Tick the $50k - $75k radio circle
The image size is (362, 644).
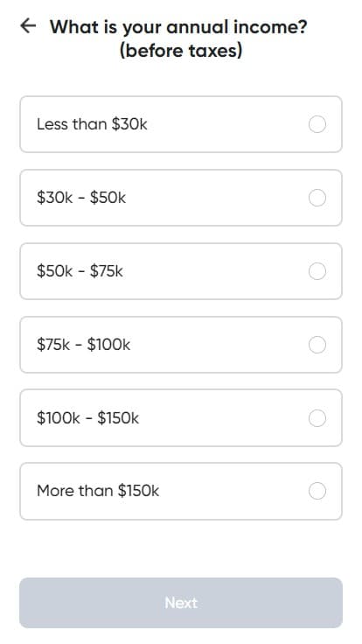[x=317, y=271]
